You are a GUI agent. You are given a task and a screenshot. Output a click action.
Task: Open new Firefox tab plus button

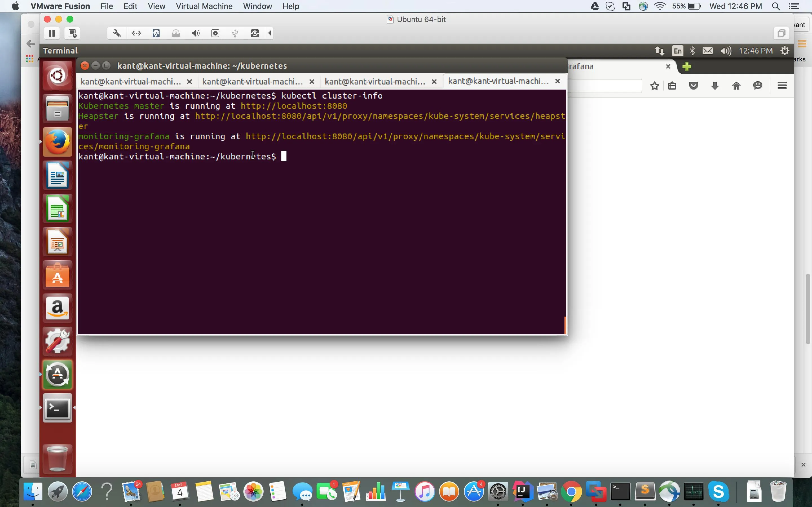pos(687,66)
